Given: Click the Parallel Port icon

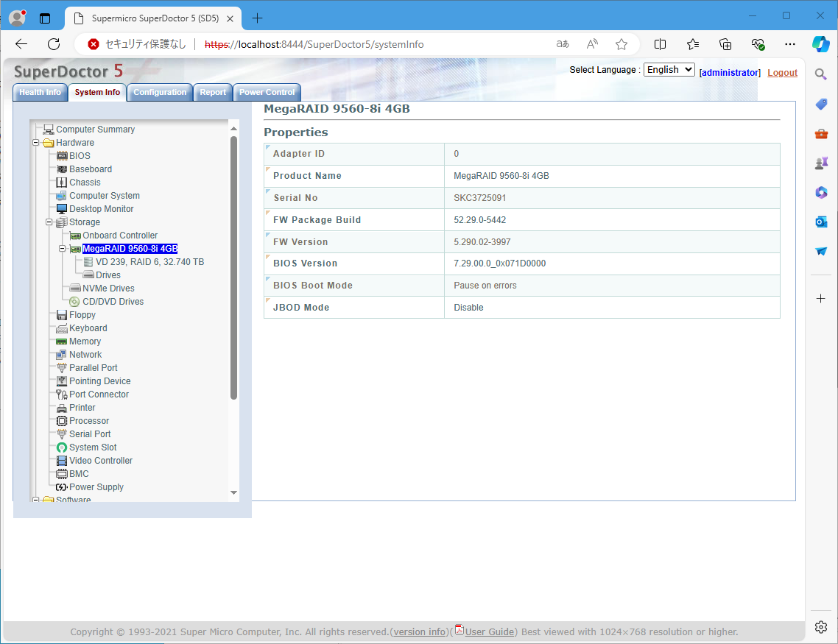Looking at the screenshot, I should (62, 368).
